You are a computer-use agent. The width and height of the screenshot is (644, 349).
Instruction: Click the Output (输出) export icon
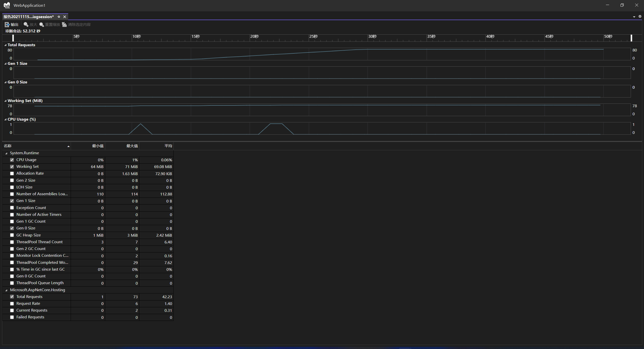point(7,24)
